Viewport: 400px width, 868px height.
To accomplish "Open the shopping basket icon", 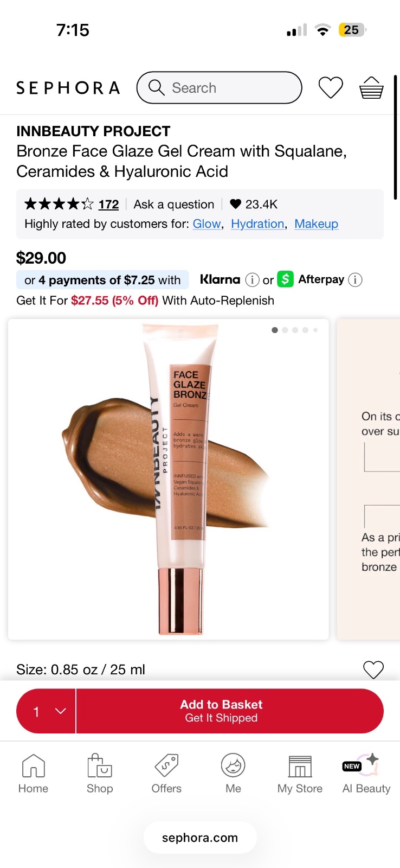I will 371,88.
